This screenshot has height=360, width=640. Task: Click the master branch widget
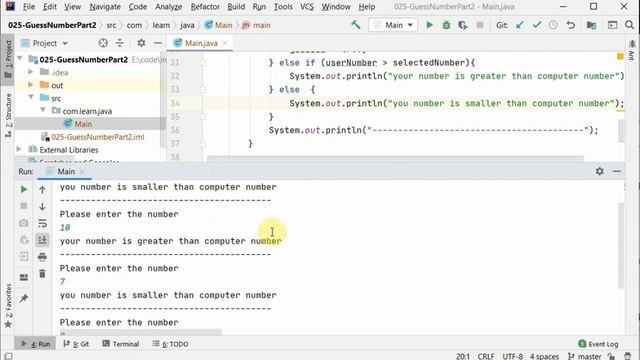tap(584, 356)
